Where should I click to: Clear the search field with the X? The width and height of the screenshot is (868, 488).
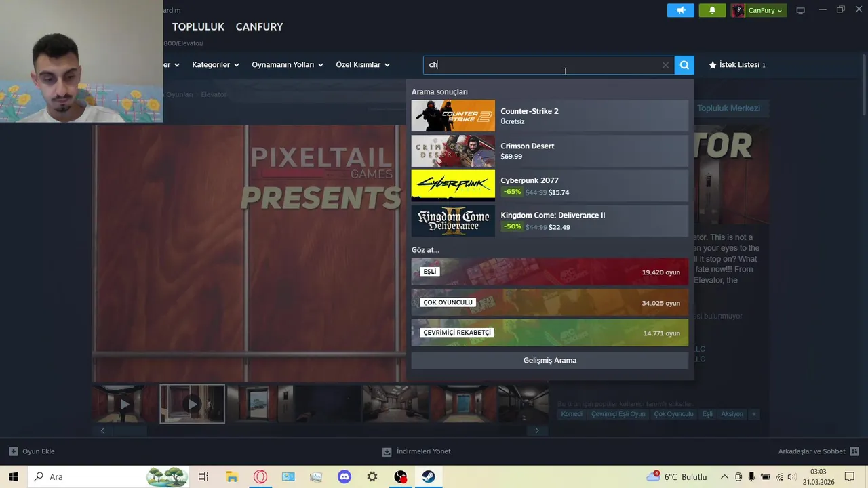click(x=665, y=65)
